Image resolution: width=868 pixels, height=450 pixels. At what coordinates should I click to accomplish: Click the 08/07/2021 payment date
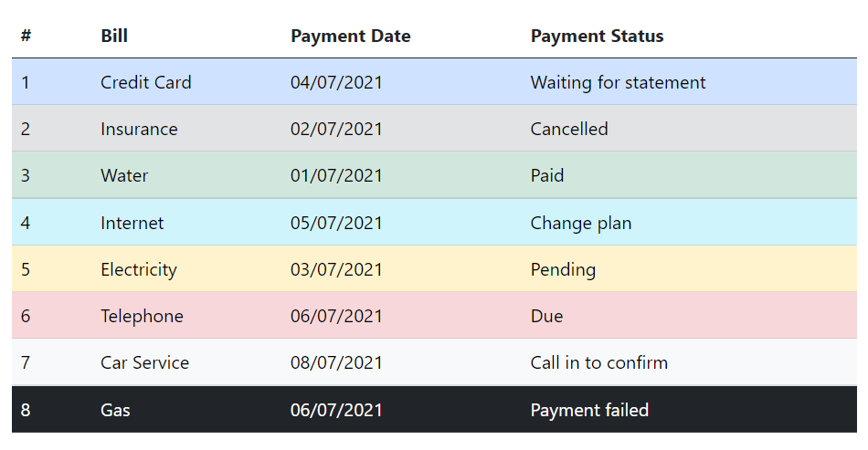(336, 362)
